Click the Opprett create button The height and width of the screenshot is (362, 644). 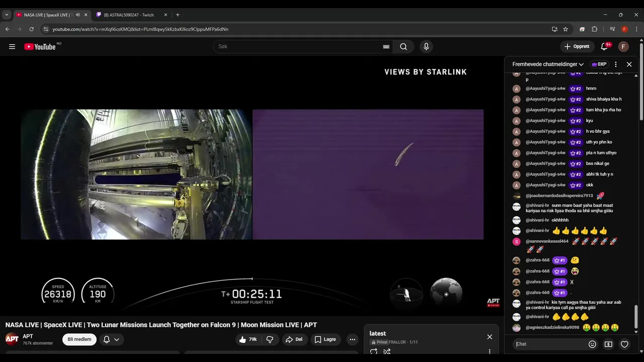point(577,47)
